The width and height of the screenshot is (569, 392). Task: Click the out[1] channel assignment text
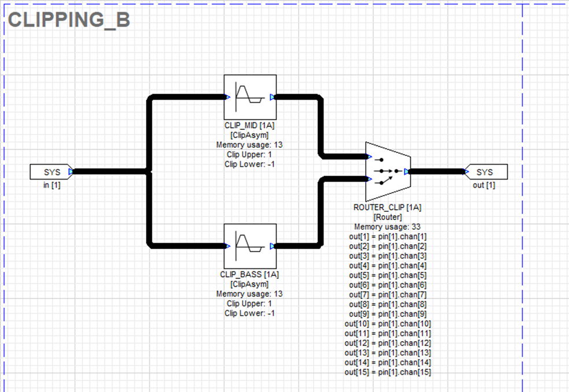coord(388,236)
